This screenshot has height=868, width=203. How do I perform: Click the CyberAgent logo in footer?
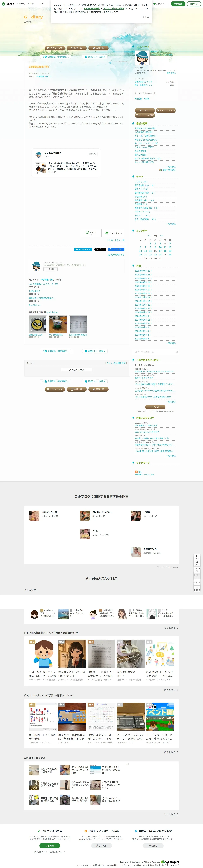click(170, 862)
